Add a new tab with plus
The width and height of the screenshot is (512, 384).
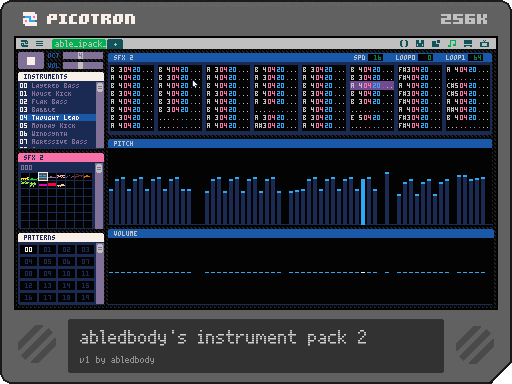pos(115,44)
